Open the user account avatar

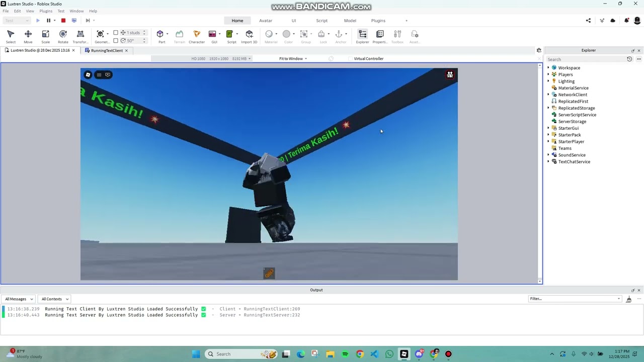click(x=637, y=21)
